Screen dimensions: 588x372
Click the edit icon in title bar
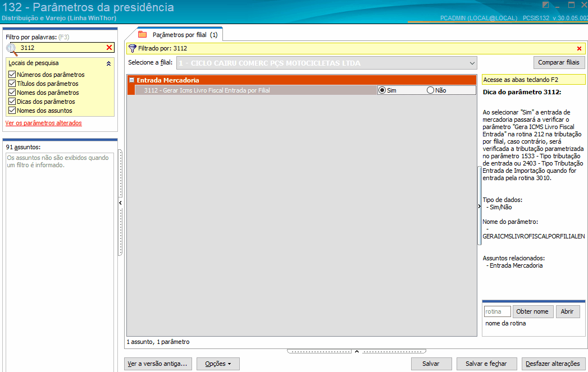(x=546, y=5)
